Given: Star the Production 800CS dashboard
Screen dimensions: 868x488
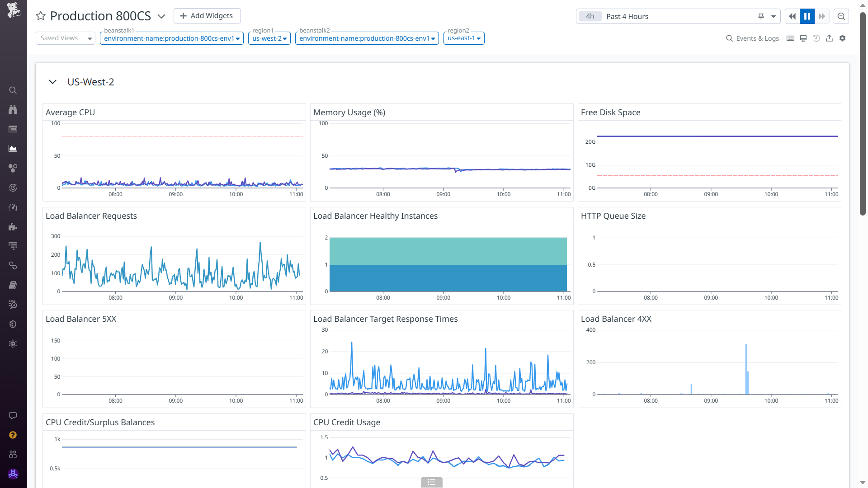Looking at the screenshot, I should (41, 16).
